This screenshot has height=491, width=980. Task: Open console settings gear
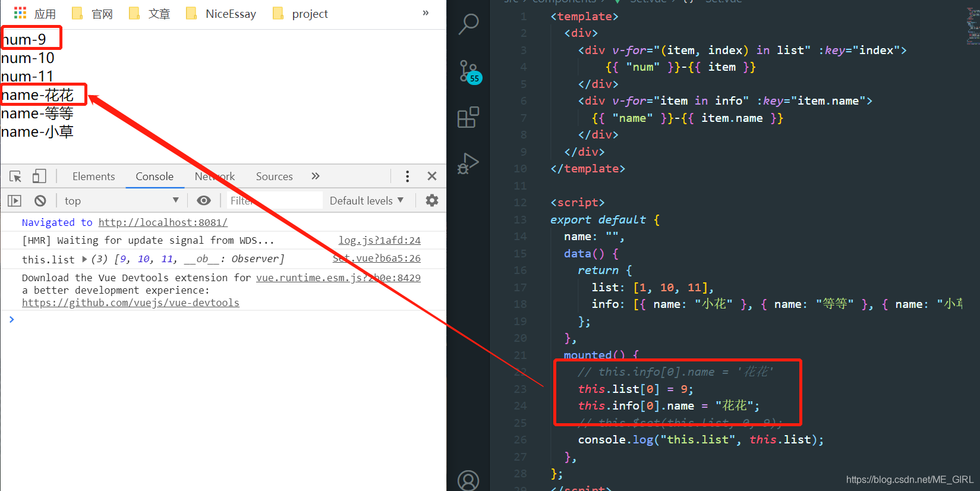pyautogui.click(x=432, y=200)
